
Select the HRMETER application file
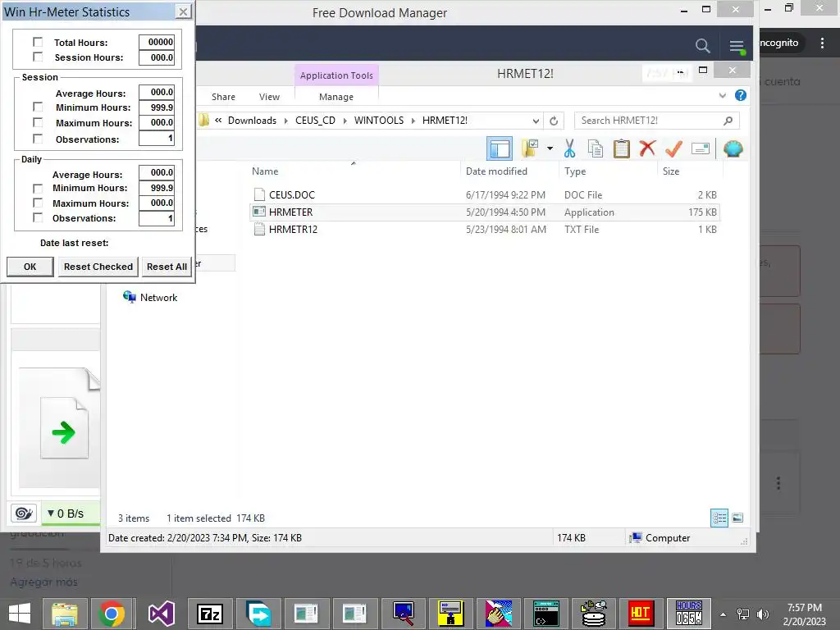pyautogui.click(x=484, y=212)
